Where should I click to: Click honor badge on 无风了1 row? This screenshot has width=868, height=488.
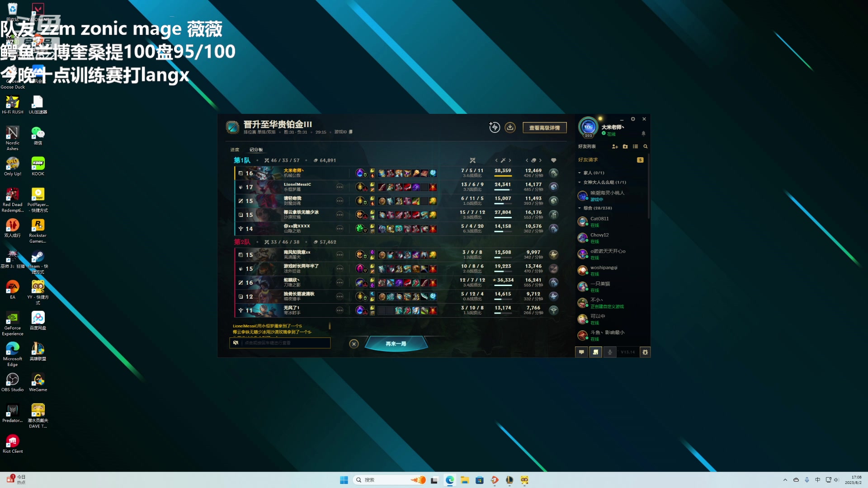553,310
